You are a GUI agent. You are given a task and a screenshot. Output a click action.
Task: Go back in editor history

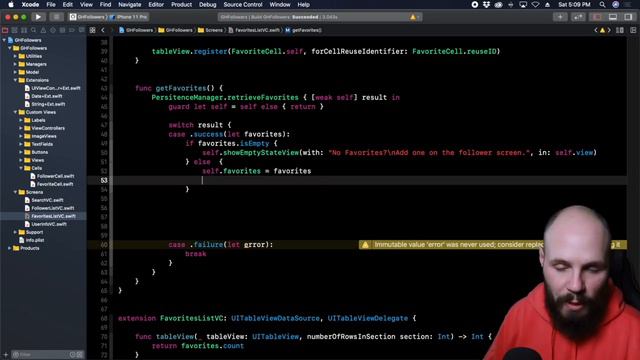[x=103, y=30]
